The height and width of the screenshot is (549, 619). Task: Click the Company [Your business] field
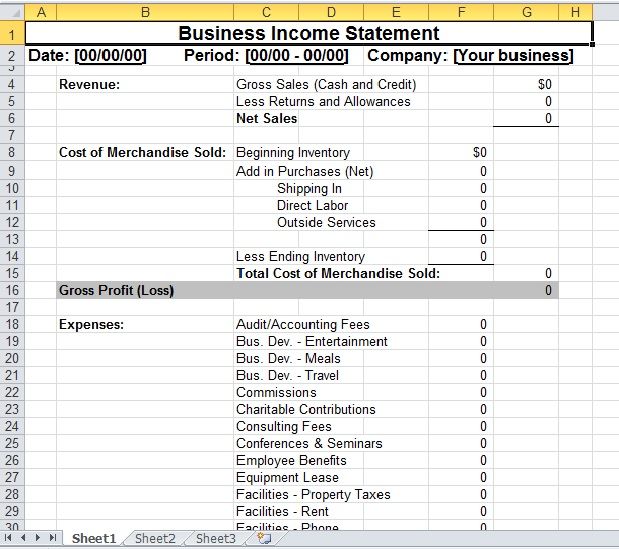(x=470, y=56)
